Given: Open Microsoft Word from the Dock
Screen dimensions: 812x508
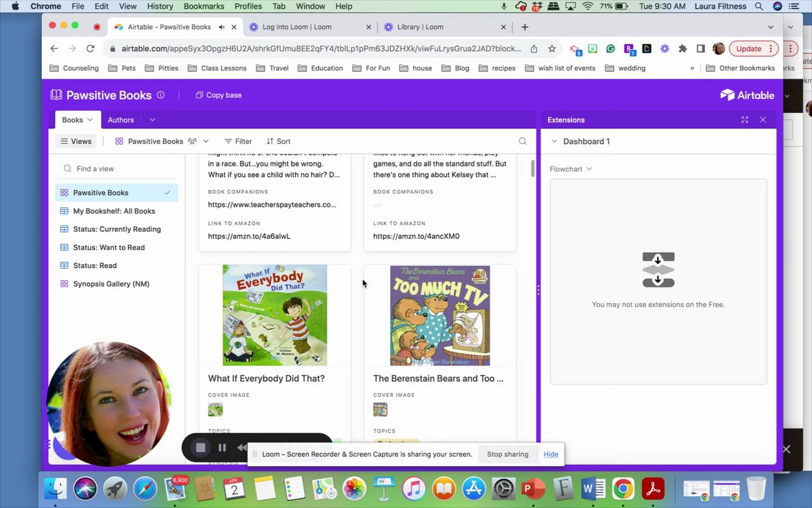Looking at the screenshot, I should pos(593,488).
